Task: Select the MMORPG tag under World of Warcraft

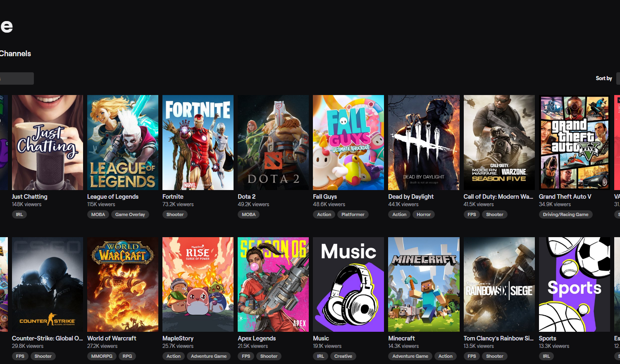Action: (x=102, y=356)
